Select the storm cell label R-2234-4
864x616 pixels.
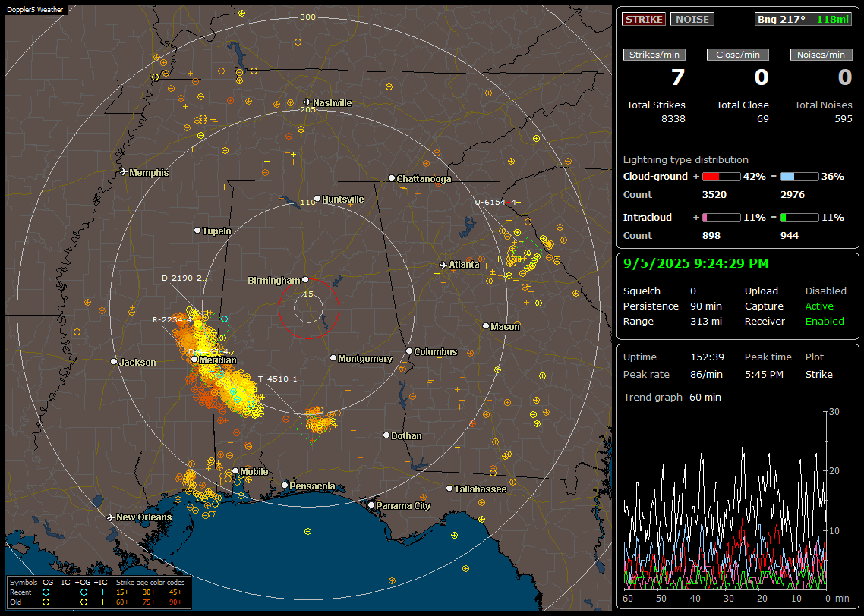[172, 320]
